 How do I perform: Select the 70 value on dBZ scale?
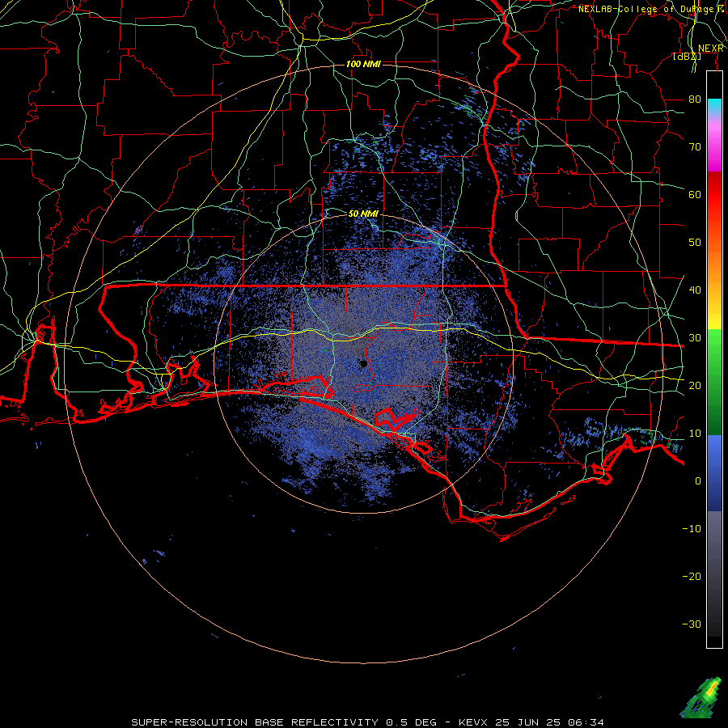pyautogui.click(x=695, y=146)
